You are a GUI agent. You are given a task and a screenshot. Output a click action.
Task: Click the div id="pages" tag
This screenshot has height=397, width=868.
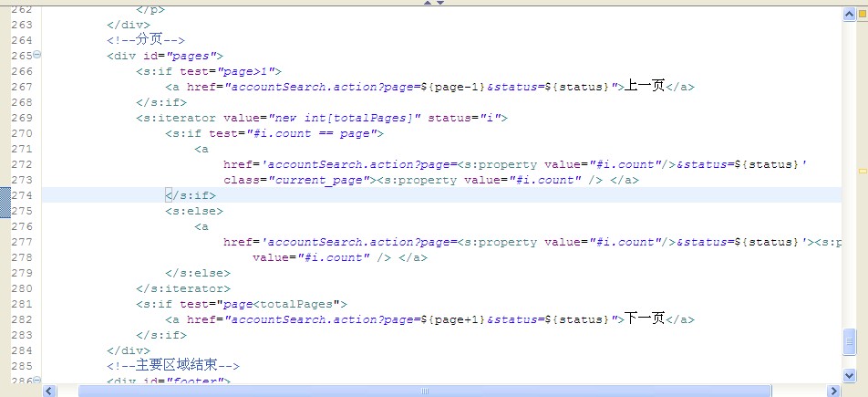(165, 56)
